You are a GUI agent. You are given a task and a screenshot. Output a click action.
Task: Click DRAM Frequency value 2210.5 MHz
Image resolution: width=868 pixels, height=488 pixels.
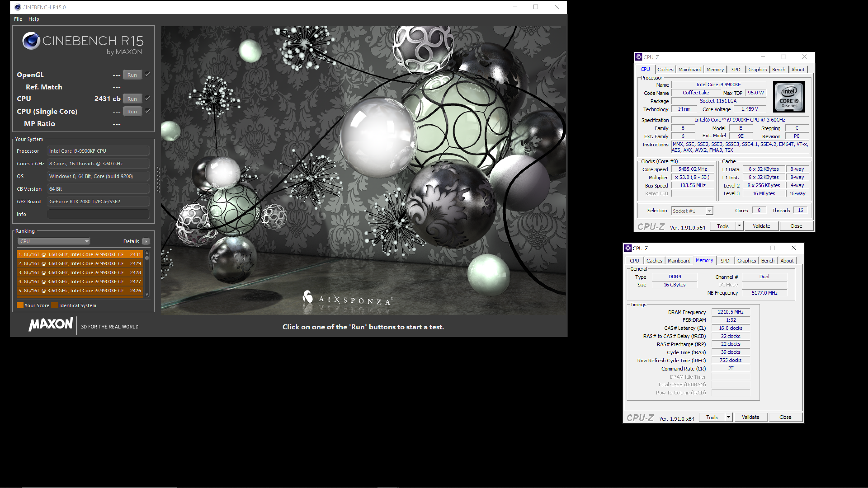coord(731,312)
